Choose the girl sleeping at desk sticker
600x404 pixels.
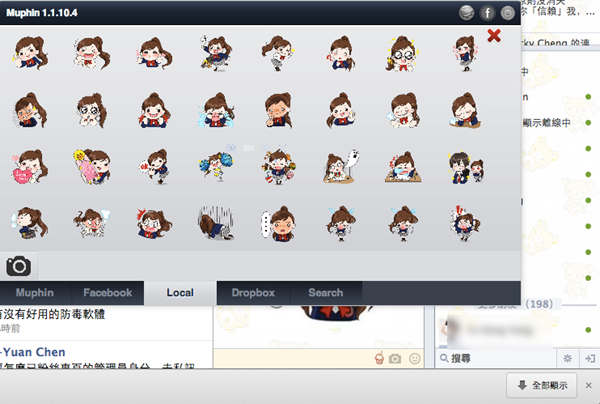(x=466, y=111)
